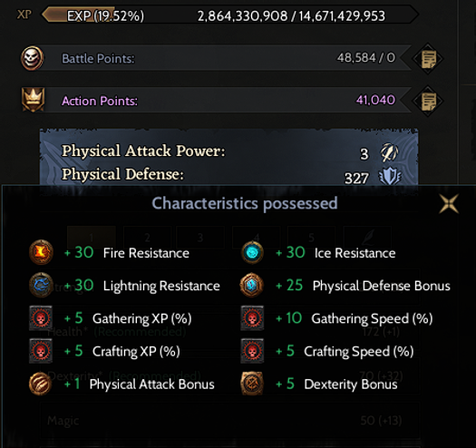Click the Physical Attack Power sword icon
The height and width of the screenshot is (448, 476).
[390, 152]
